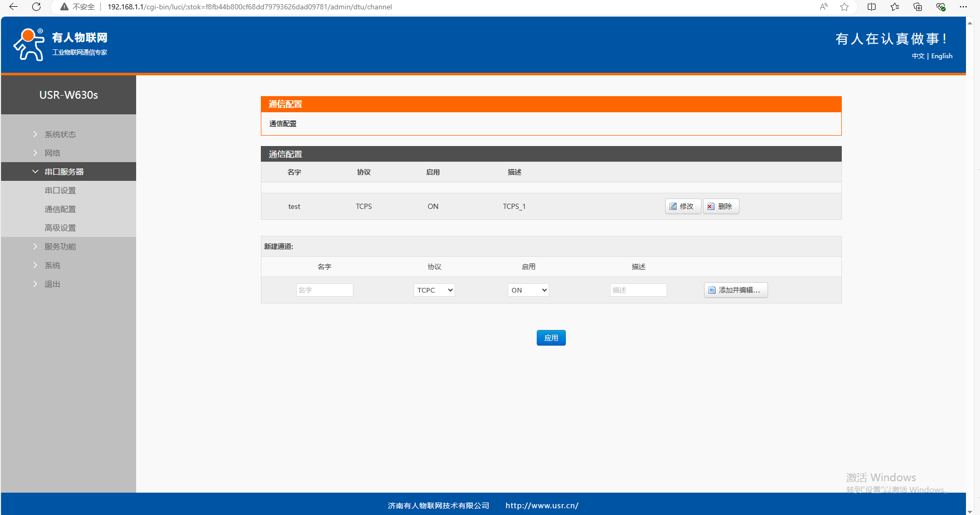Click the read aloud icon in address bar
Image resolution: width=980 pixels, height=515 pixels.
tap(824, 7)
